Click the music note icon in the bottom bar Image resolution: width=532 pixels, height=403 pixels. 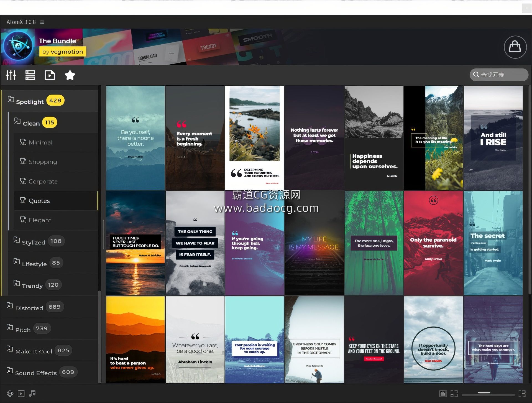coord(32,393)
